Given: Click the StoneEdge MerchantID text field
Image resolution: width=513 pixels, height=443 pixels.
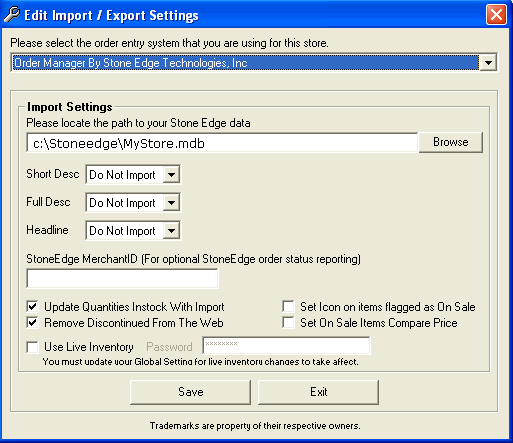Looking at the screenshot, I should tap(122, 278).
